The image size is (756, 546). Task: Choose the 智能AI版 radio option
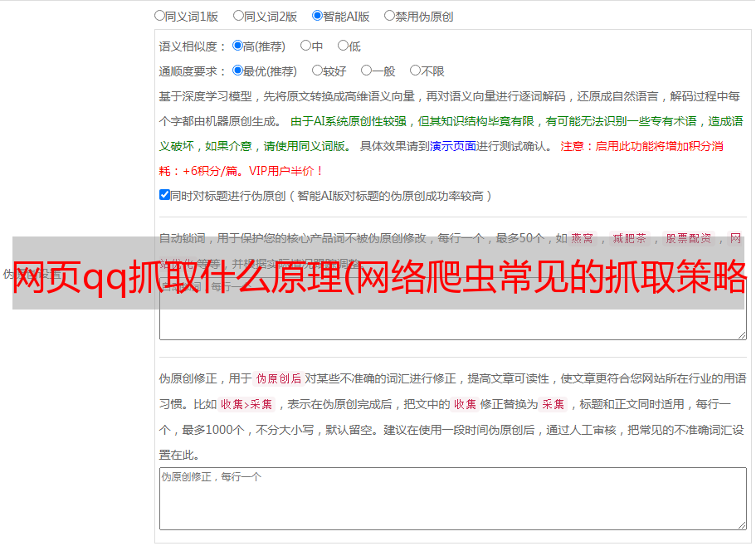(317, 16)
